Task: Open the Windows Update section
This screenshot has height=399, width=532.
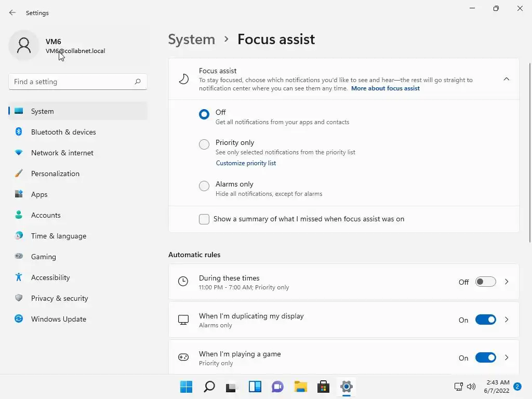Action: (x=58, y=319)
